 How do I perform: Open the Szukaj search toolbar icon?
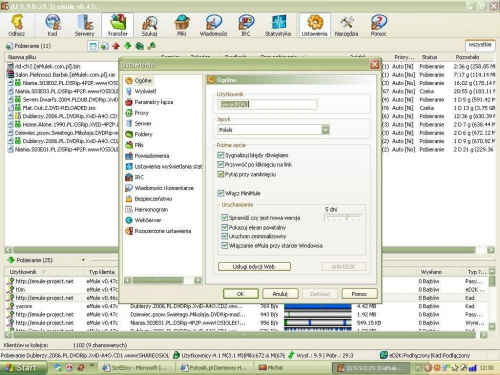149,25
